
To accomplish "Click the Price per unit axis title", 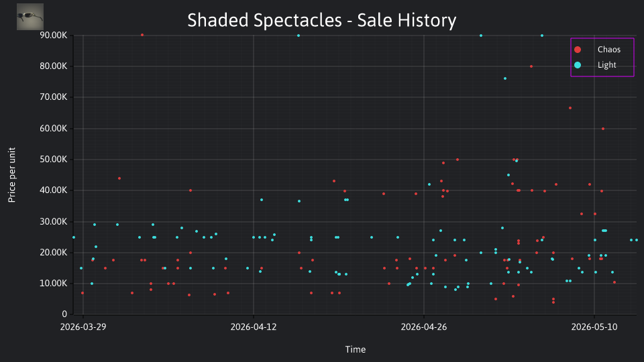I will click(x=12, y=175).
